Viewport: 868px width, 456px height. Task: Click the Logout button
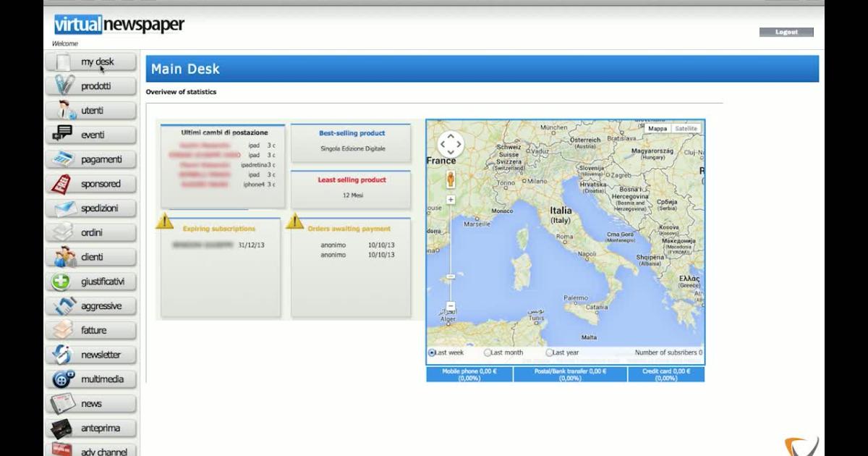pos(786,32)
